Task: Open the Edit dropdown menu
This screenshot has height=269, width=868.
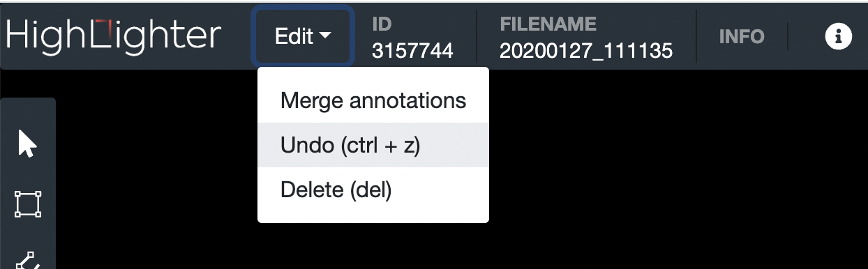Action: [303, 36]
